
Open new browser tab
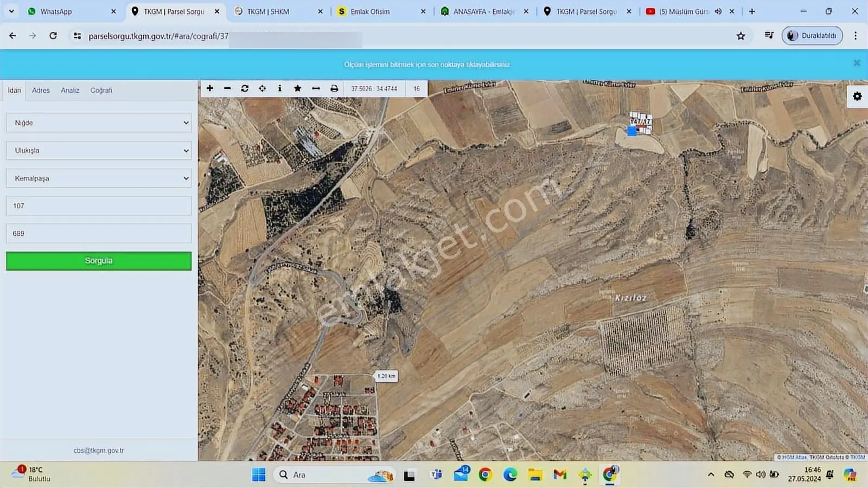(x=752, y=11)
